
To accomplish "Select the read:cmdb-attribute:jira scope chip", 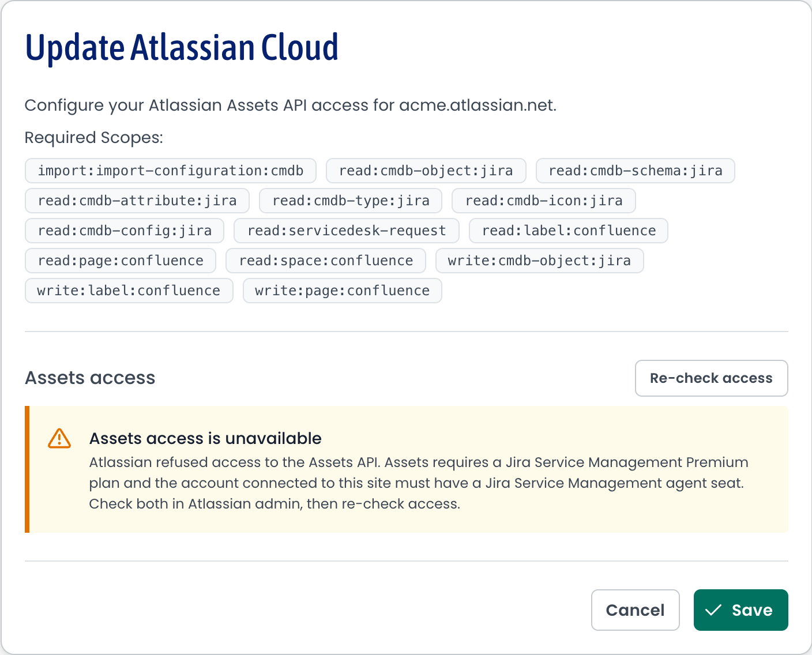I will pyautogui.click(x=137, y=201).
